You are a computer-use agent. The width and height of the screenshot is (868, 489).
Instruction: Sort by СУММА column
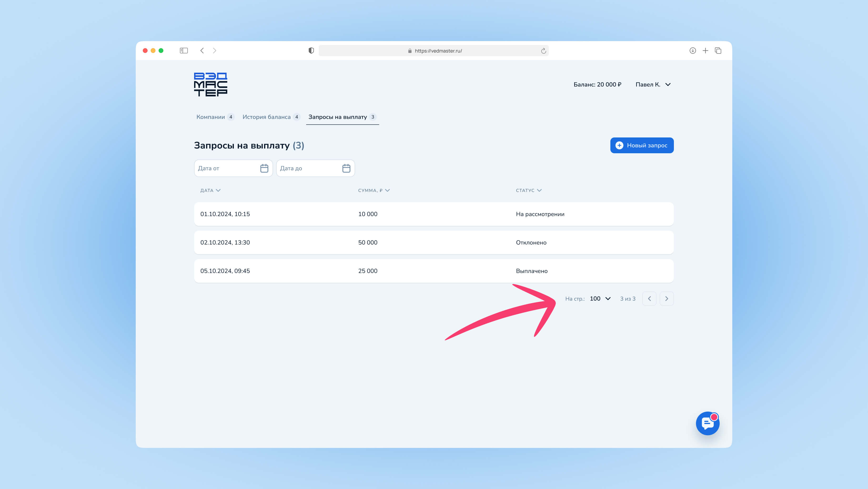coord(373,191)
